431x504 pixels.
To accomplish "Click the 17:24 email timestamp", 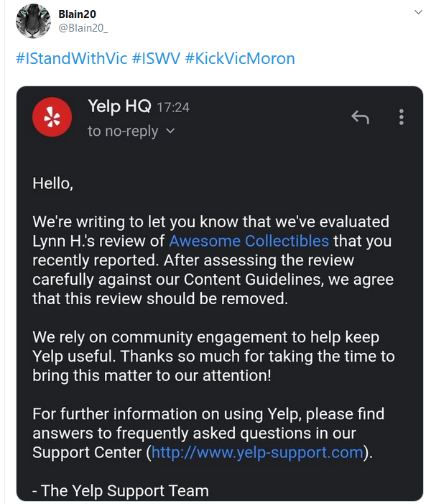I will [x=173, y=107].
